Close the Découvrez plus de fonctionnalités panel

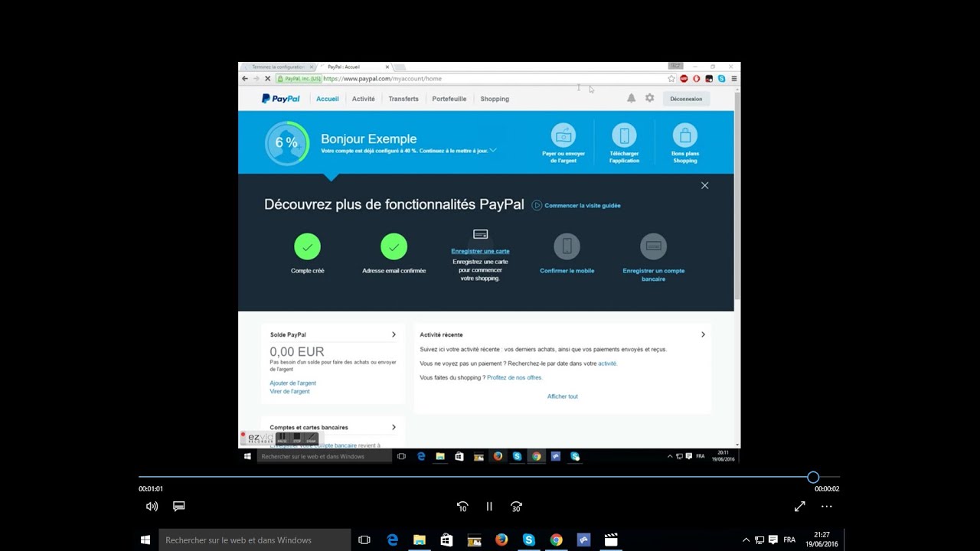coord(705,185)
